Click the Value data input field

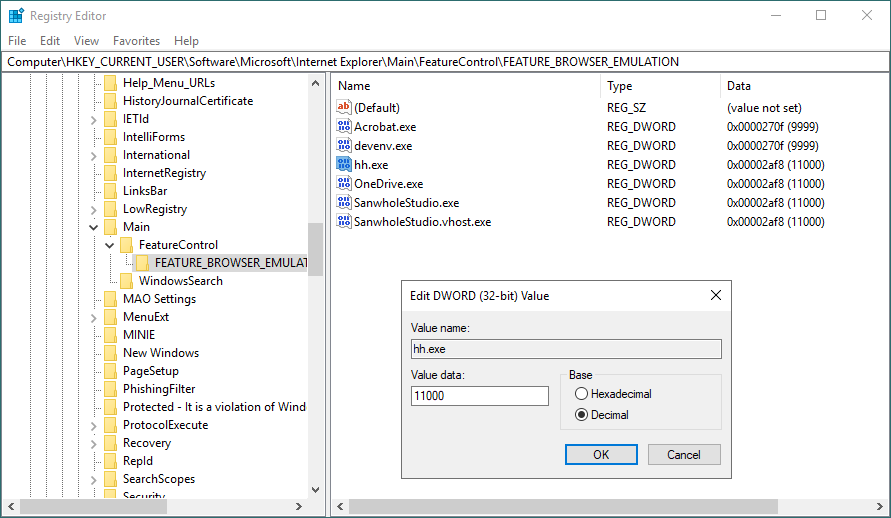coord(480,396)
